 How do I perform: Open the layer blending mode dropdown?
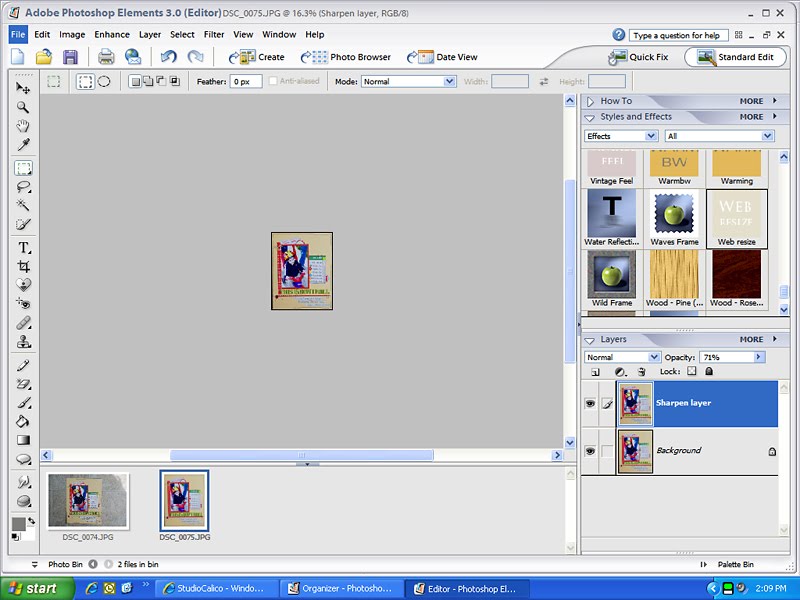(654, 357)
